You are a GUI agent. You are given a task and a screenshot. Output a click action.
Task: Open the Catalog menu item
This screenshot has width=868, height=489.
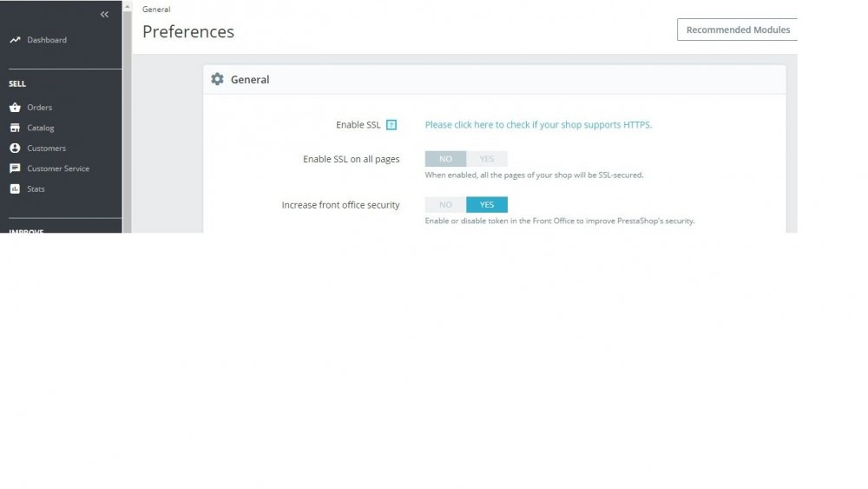[41, 128]
